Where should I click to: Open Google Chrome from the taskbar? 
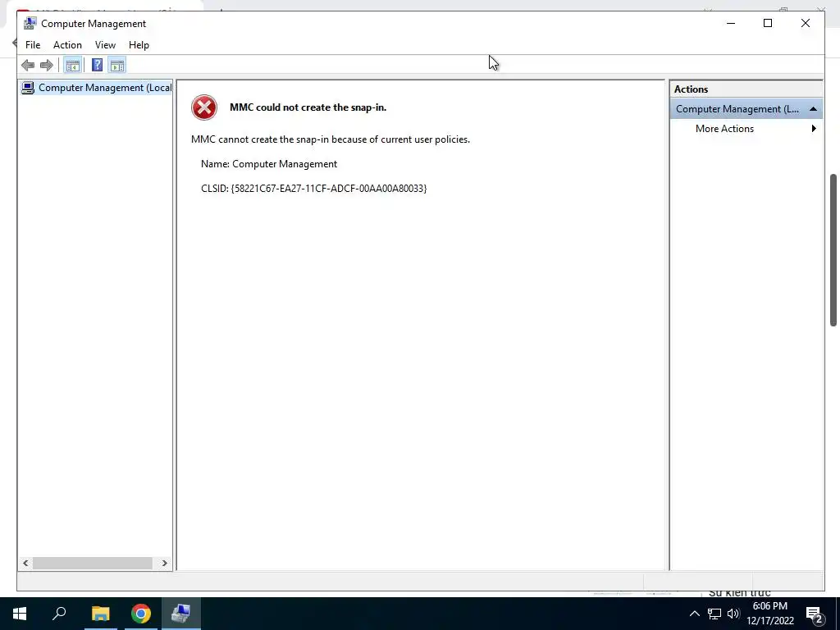[x=141, y=614]
